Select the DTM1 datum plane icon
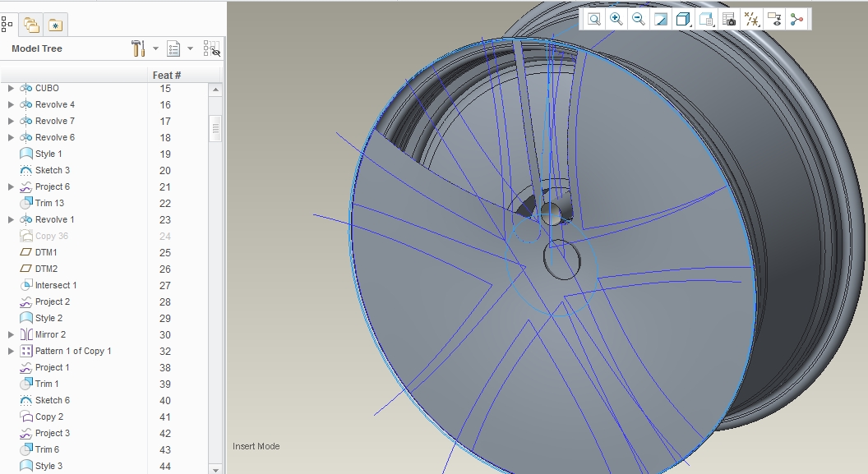The width and height of the screenshot is (868, 474). click(x=26, y=252)
